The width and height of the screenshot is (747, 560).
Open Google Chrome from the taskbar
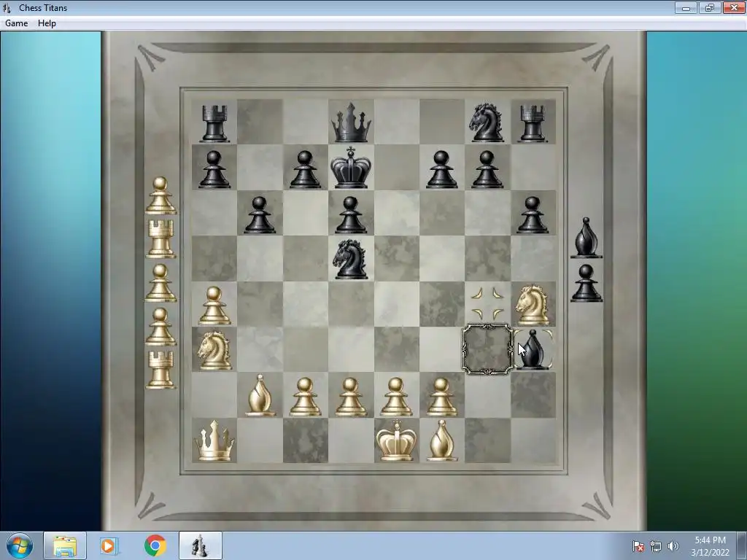coord(155,545)
